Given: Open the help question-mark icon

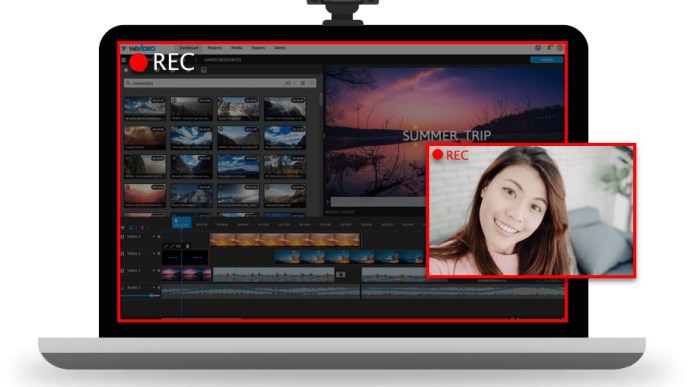Looking at the screenshot, I should tap(538, 48).
